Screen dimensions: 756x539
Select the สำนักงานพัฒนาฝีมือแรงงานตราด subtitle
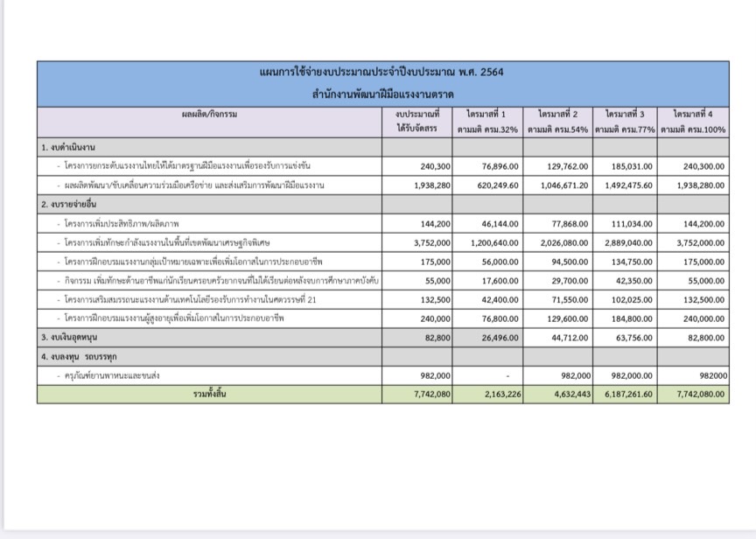(x=381, y=94)
